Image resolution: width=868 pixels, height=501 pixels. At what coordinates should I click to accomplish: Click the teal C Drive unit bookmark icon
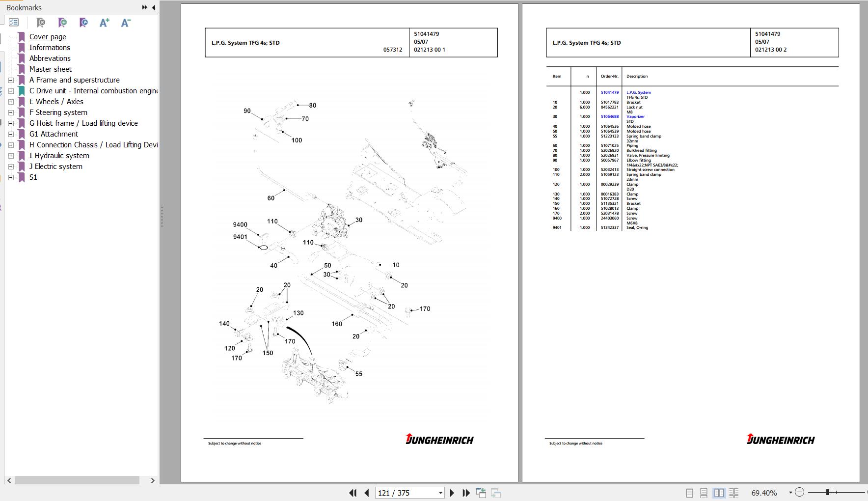click(21, 91)
